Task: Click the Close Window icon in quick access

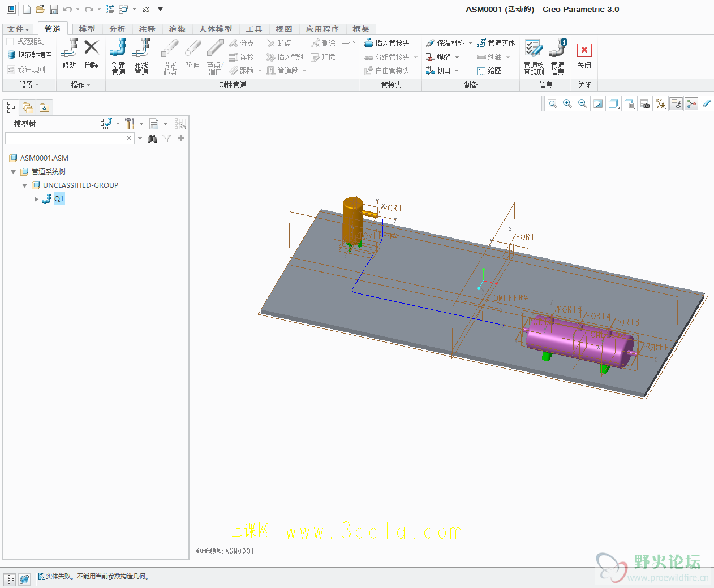Action: [145, 9]
